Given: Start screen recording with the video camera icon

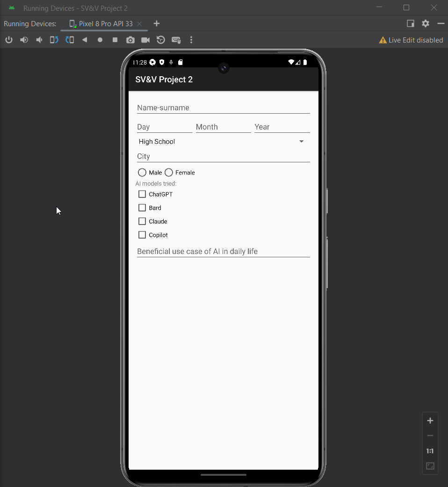Looking at the screenshot, I should point(145,40).
